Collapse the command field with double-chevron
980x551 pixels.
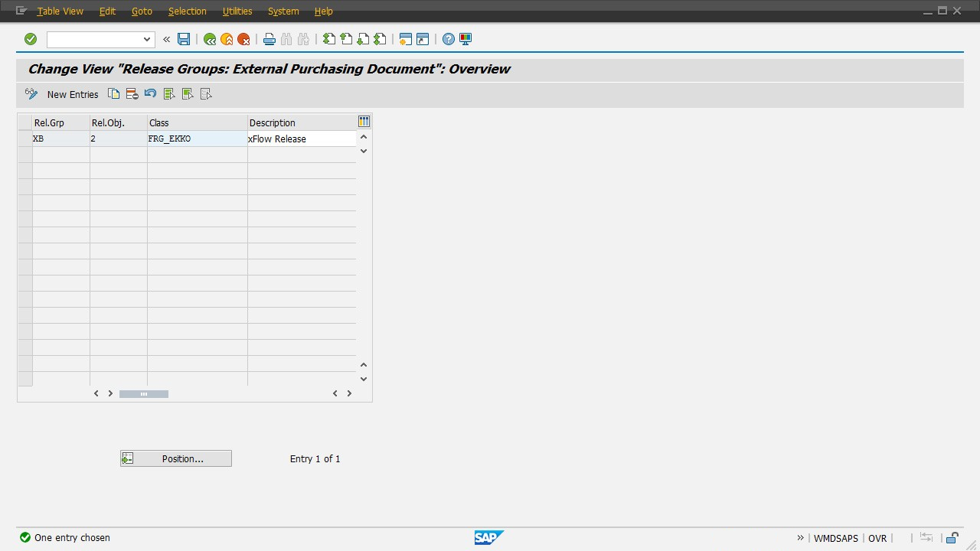tap(166, 39)
